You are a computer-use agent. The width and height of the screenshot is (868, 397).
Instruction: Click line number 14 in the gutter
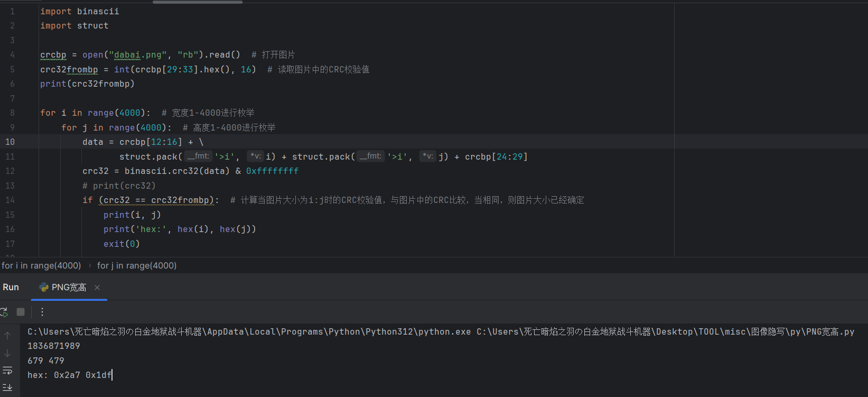(x=10, y=200)
